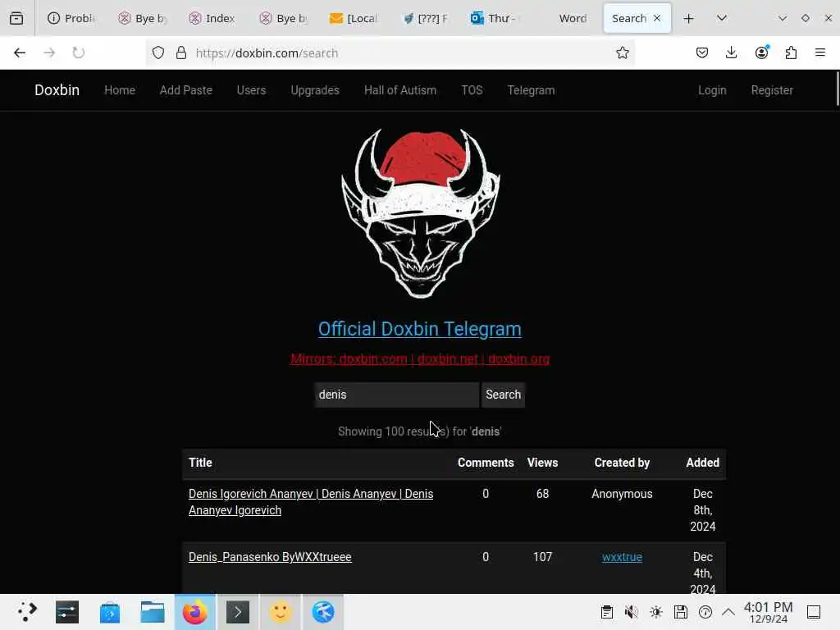Open the blue globe taskbar app
The height and width of the screenshot is (630, 840).
click(x=323, y=612)
